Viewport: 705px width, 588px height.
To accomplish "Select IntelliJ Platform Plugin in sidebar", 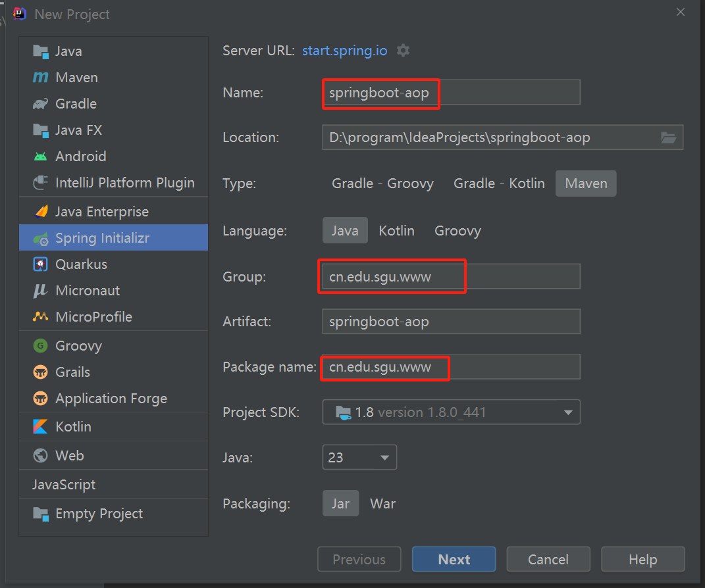I will tap(114, 183).
